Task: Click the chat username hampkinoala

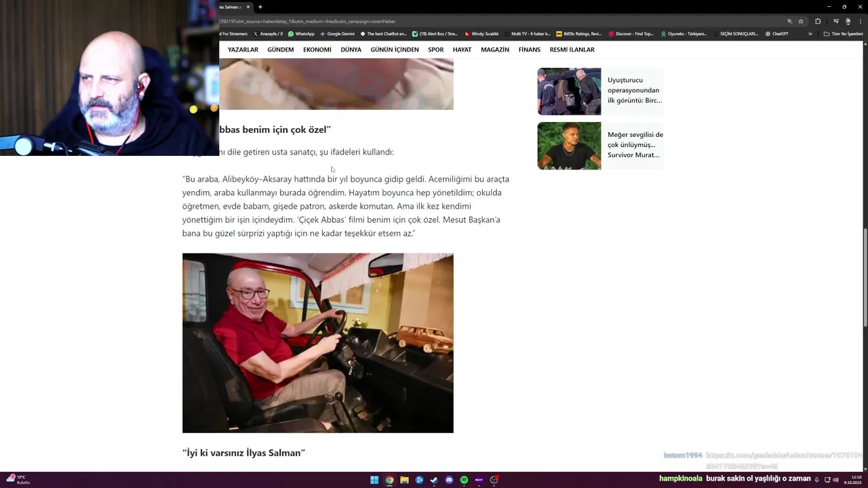Action: [x=680, y=479]
